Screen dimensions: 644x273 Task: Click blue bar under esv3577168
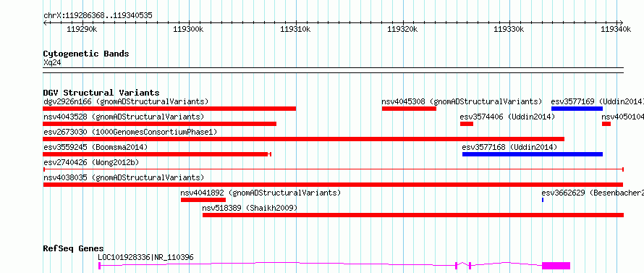pos(533,154)
